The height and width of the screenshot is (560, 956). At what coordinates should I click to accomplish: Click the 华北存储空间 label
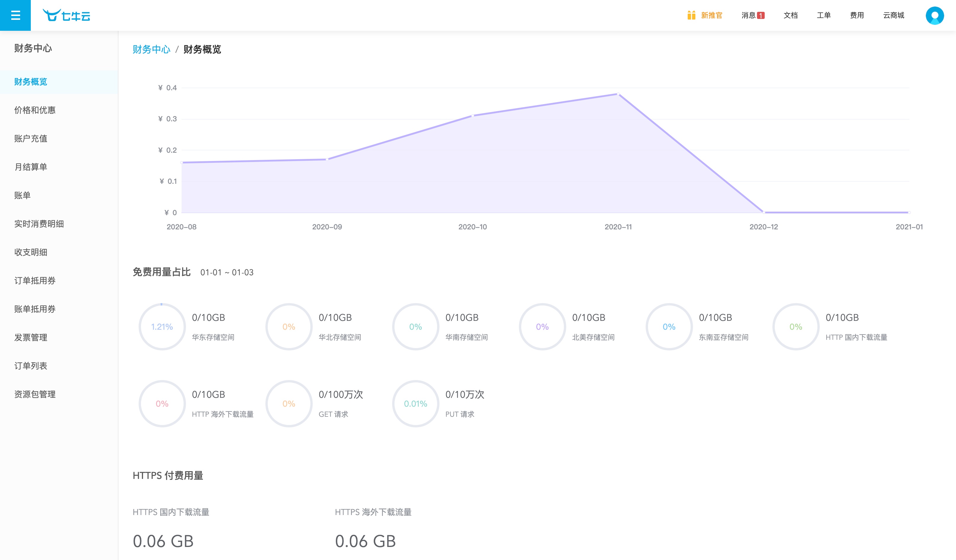click(x=339, y=337)
